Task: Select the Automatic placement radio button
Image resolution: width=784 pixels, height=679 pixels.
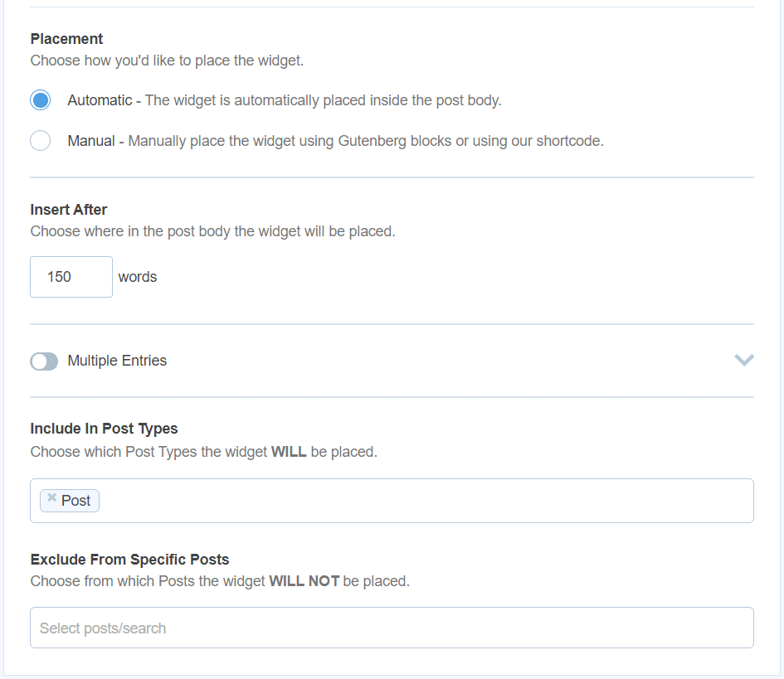Action: point(41,100)
